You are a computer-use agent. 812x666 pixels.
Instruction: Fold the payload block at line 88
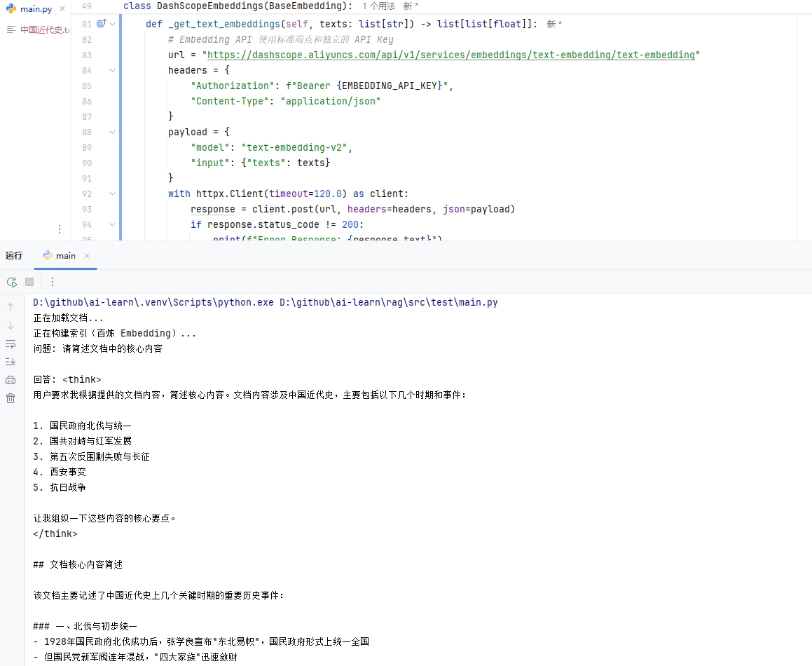click(113, 132)
